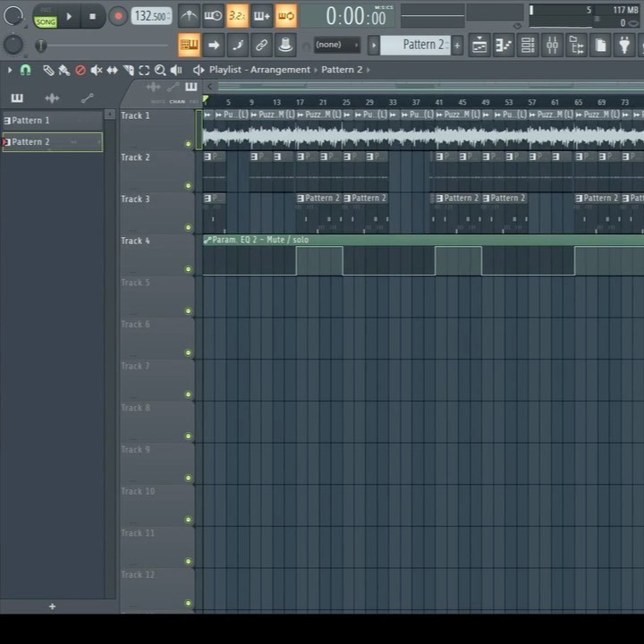Click the tempo field showing 132.500
Viewport: 644px width, 644px height.
pyautogui.click(x=152, y=16)
